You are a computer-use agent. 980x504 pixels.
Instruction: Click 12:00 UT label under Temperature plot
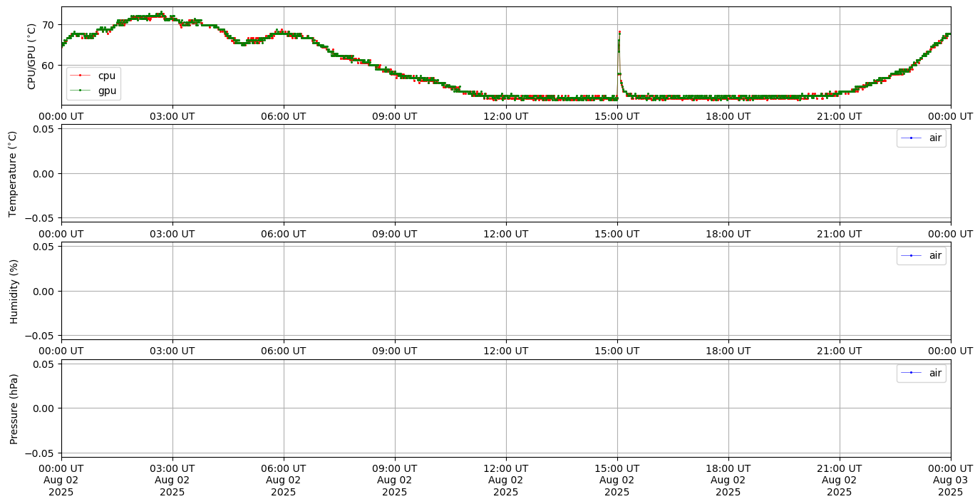(x=506, y=233)
